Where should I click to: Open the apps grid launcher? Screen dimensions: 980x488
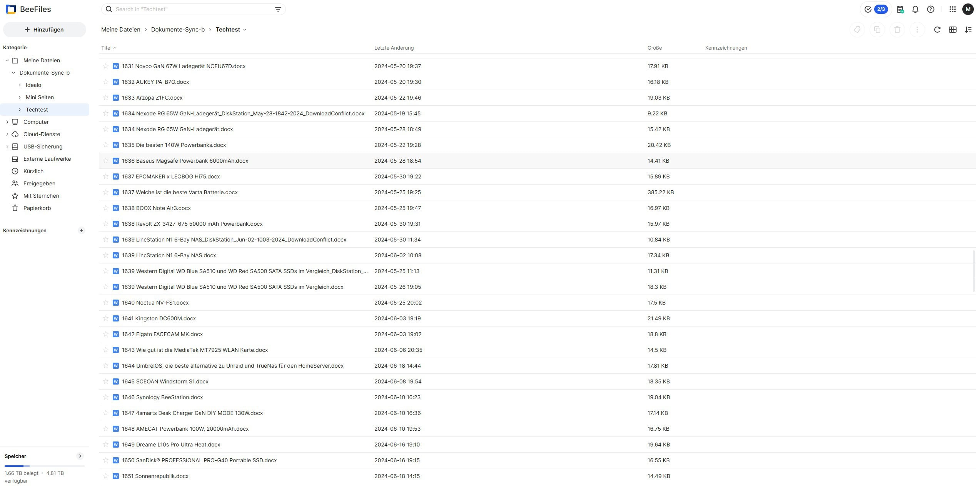tap(953, 9)
